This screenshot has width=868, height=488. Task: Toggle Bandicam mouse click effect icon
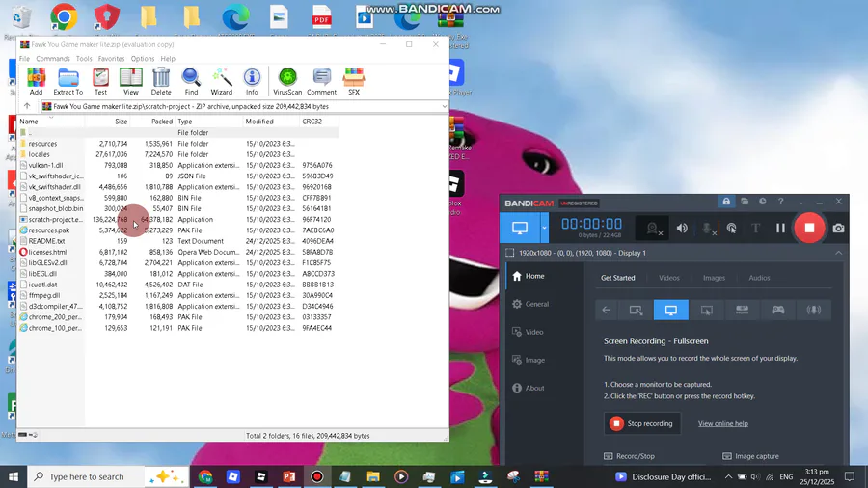731,228
